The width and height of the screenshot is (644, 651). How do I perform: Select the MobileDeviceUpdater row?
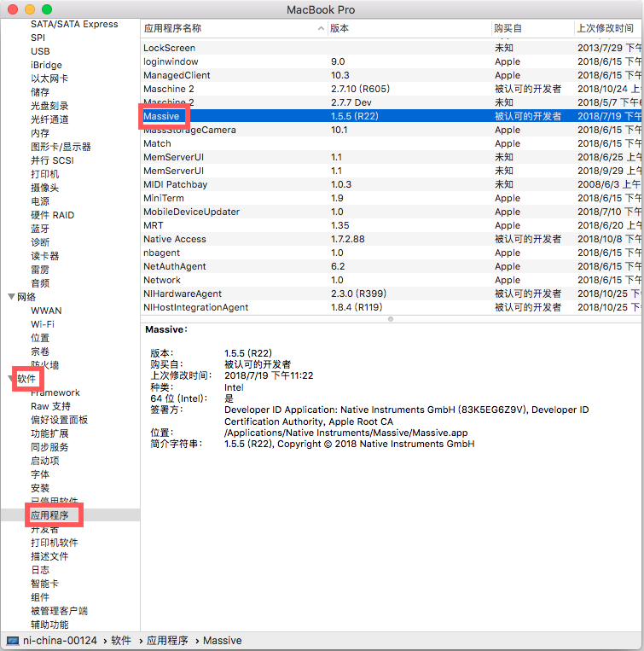point(391,212)
